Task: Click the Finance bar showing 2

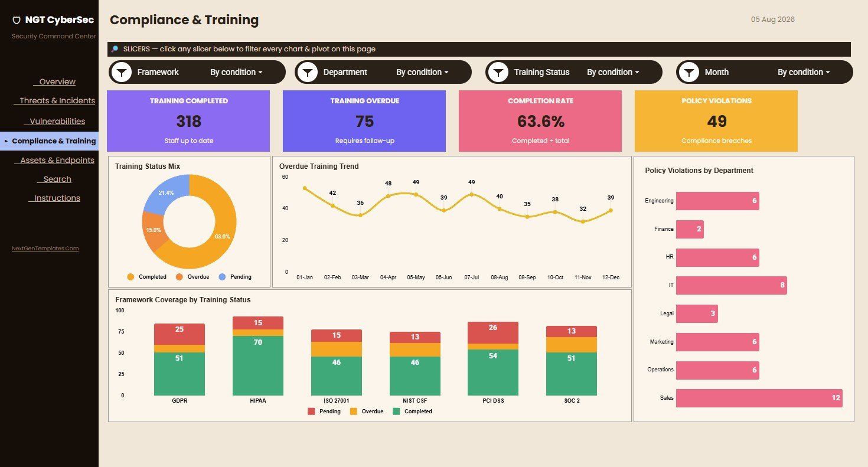Action: click(690, 229)
